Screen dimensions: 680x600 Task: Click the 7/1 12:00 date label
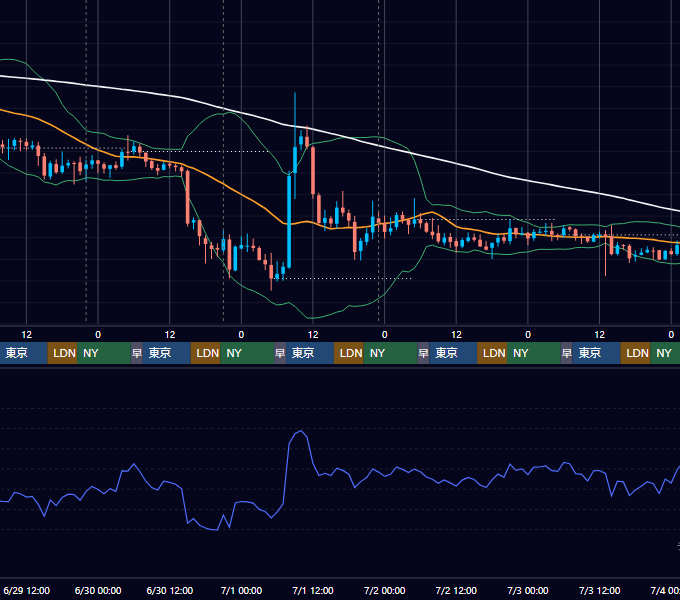pyautogui.click(x=313, y=590)
